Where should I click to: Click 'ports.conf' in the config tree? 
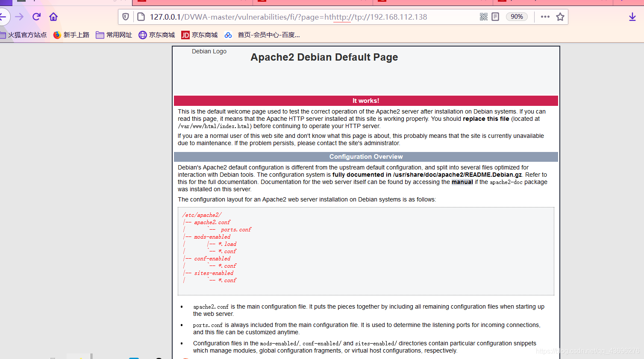click(x=236, y=230)
